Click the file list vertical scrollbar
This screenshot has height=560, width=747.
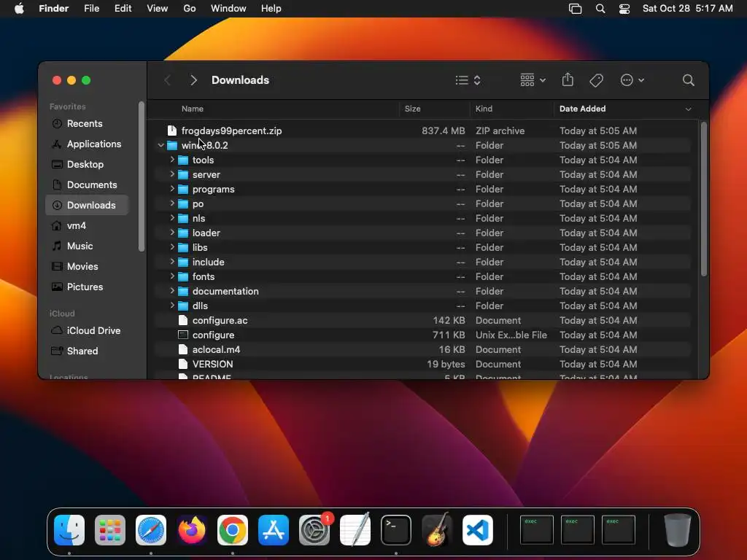click(x=704, y=198)
